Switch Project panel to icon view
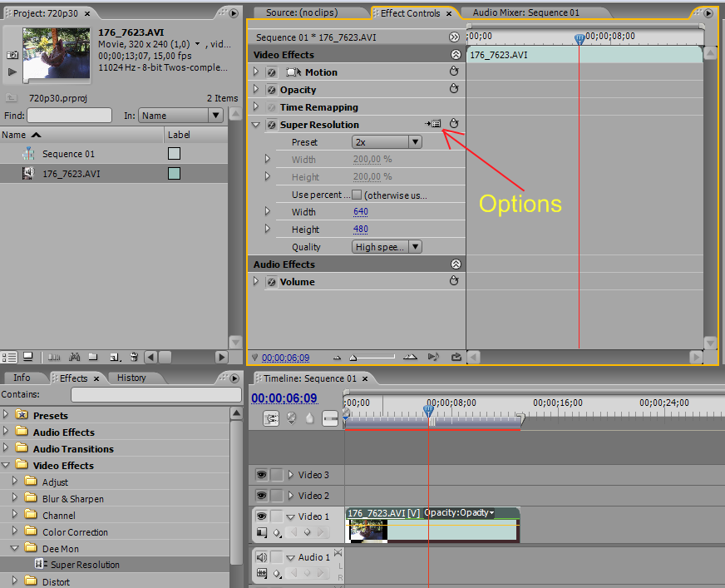 (27, 357)
